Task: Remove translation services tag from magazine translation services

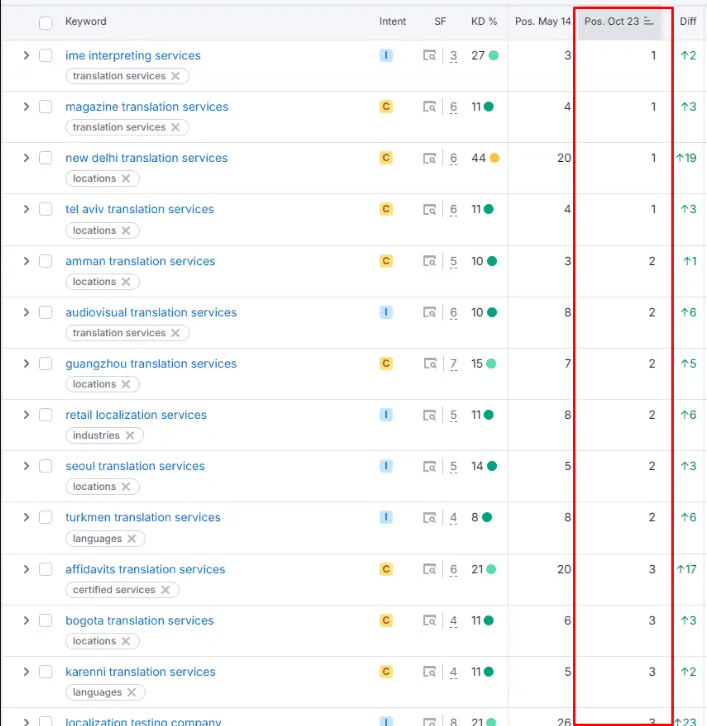Action: click(175, 127)
